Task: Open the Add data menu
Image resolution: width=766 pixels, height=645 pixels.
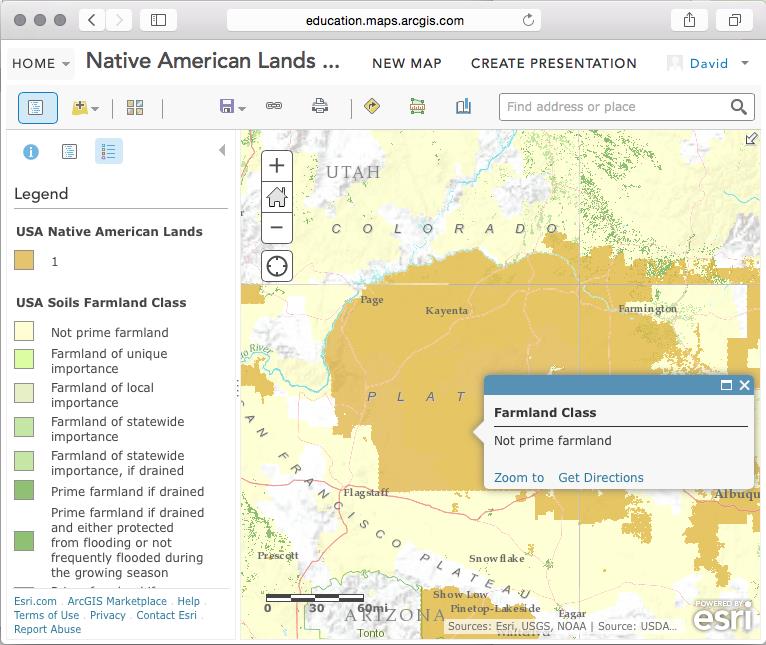Action: [85, 107]
